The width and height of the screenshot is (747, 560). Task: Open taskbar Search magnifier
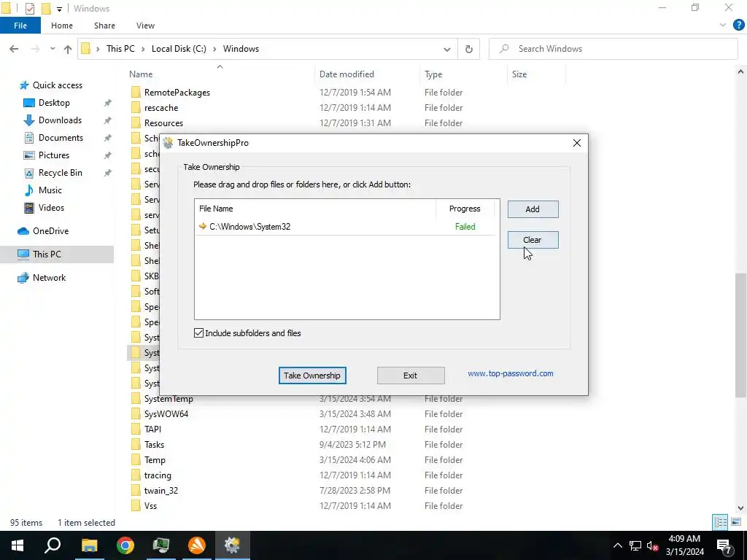tap(53, 545)
